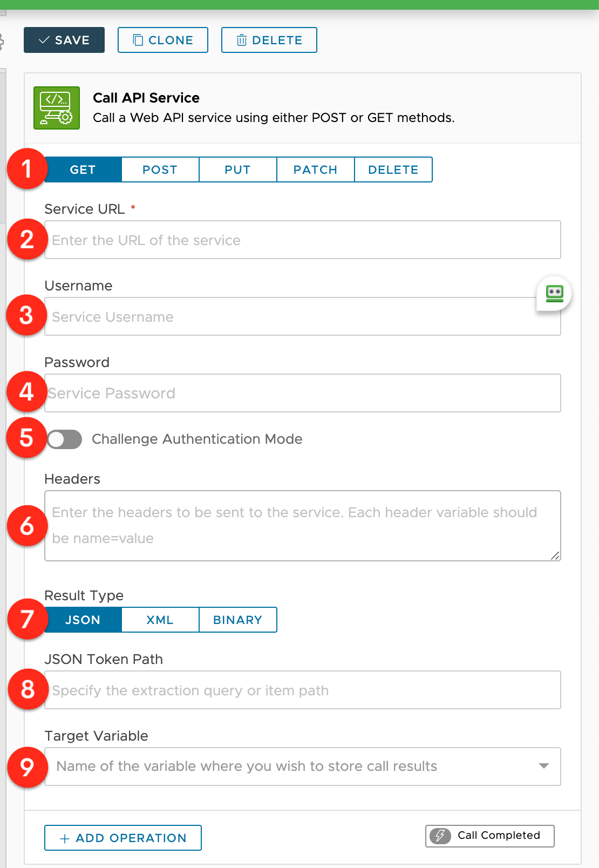Click the lightning bolt Call Completed icon
Viewport: 599px width, 868px height.
point(440,836)
